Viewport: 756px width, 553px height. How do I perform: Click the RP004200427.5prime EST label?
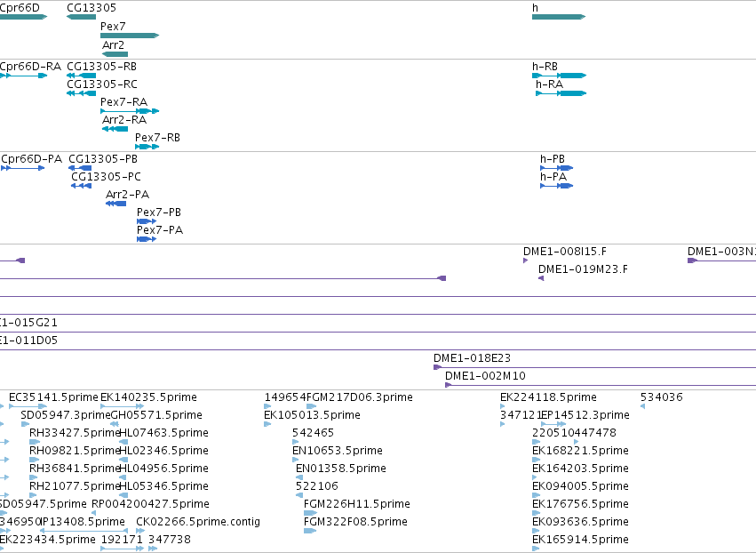150,505
